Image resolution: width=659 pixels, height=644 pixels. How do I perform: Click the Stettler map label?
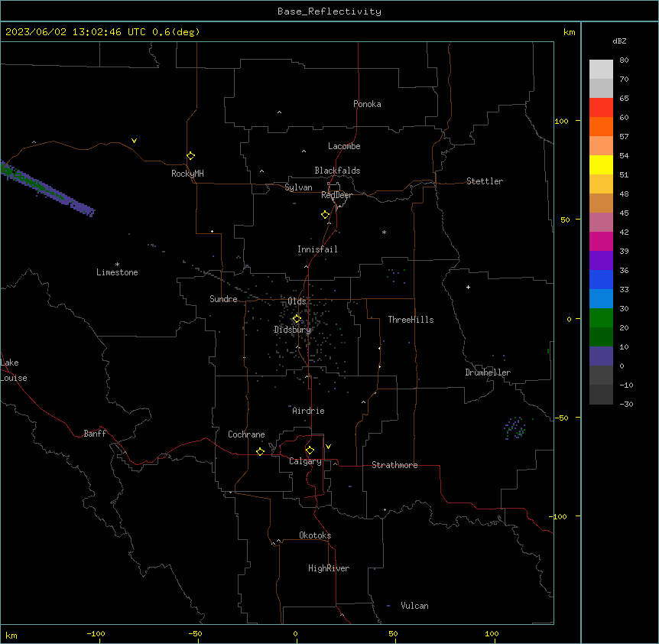485,181
